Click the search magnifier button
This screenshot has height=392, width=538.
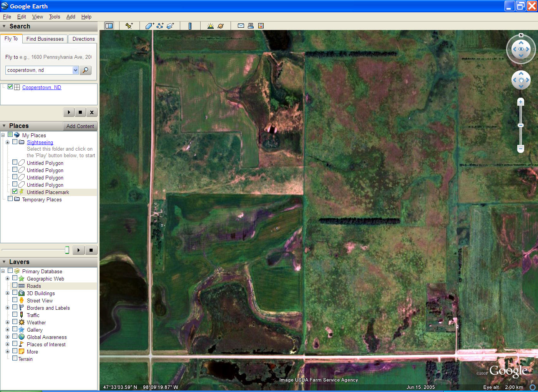85,70
